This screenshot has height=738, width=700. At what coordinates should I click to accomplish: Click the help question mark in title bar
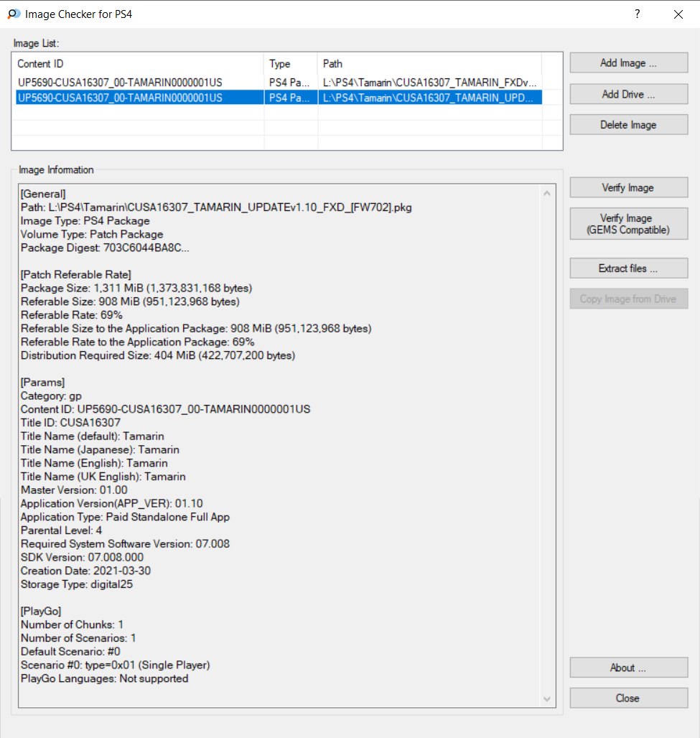(x=638, y=14)
